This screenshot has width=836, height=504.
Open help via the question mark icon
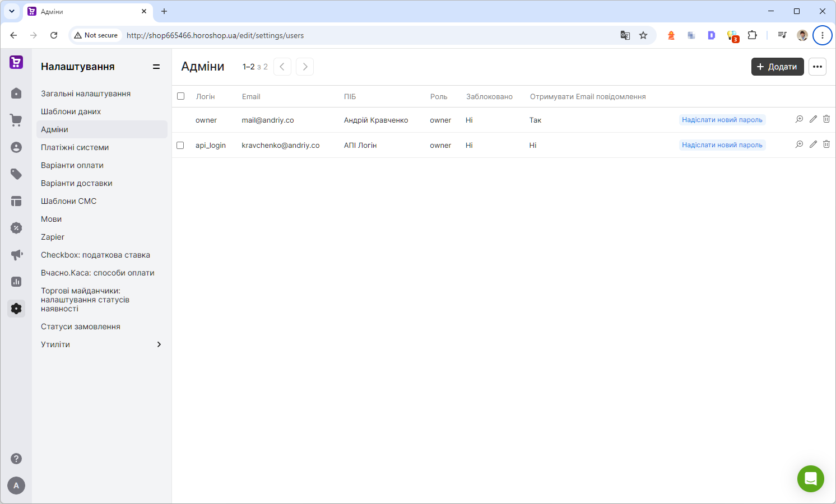(x=16, y=459)
